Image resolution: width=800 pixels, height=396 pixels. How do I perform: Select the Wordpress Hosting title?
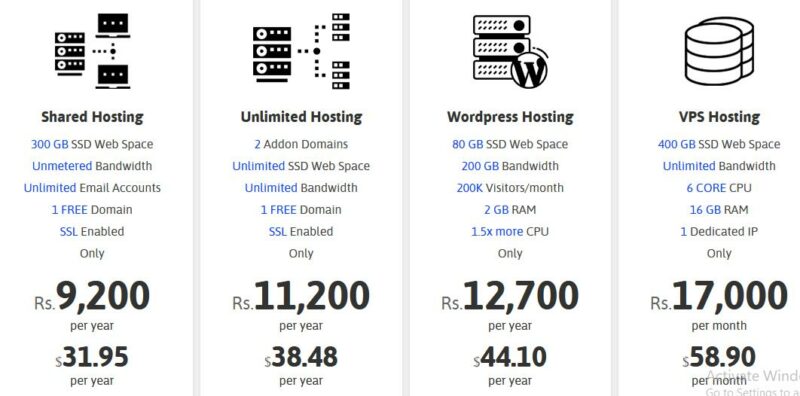click(510, 117)
